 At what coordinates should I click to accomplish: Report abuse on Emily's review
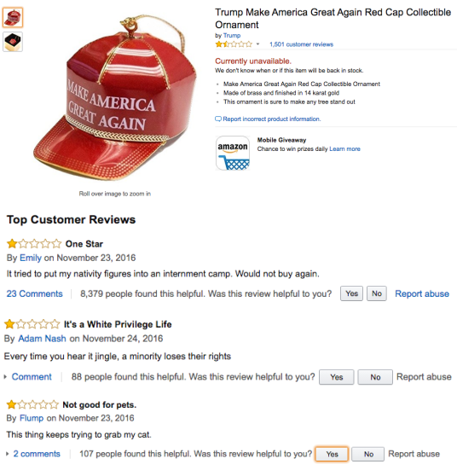[x=422, y=293]
